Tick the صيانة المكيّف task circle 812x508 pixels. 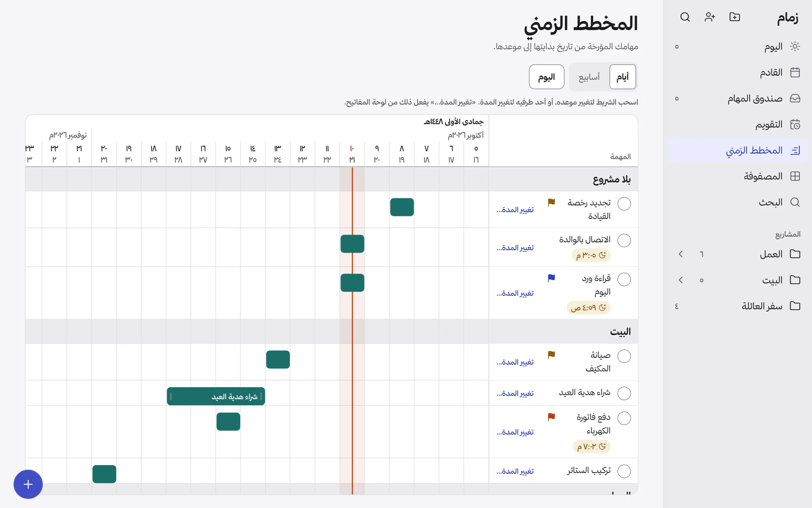624,356
